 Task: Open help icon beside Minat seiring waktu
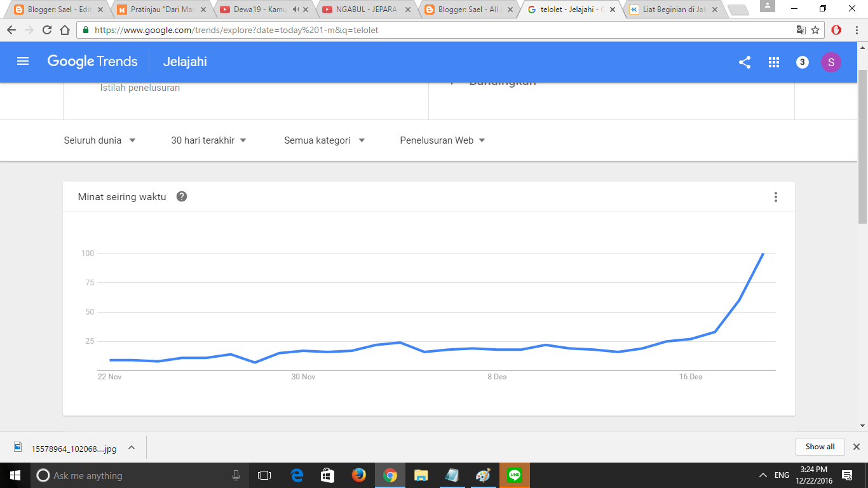(182, 196)
